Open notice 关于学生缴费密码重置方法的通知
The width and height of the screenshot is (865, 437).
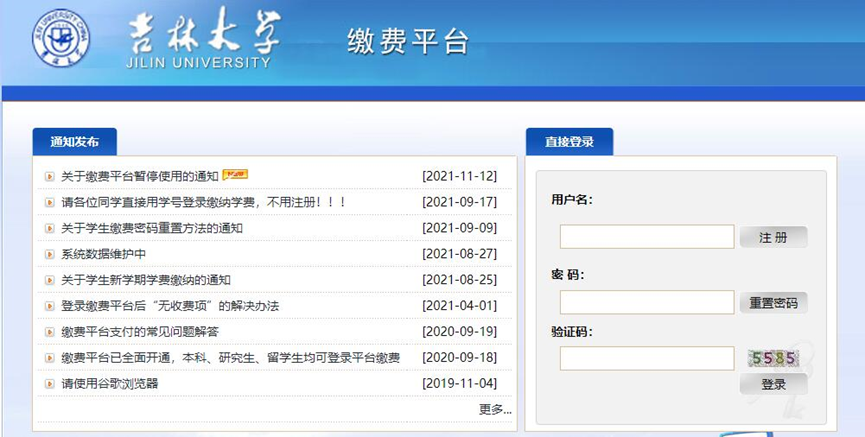[x=152, y=228]
